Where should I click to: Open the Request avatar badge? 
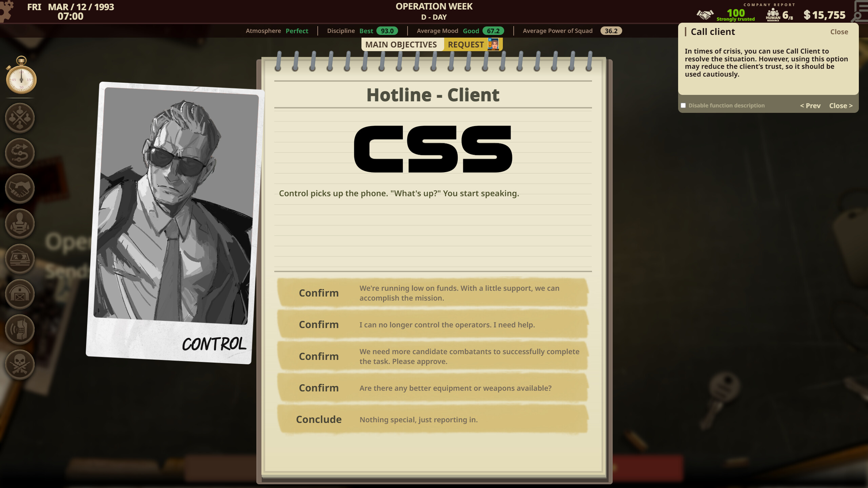[494, 44]
